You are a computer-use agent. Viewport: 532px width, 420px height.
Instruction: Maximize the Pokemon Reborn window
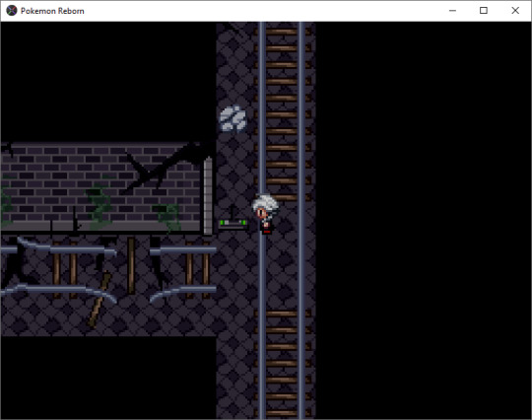click(x=484, y=11)
